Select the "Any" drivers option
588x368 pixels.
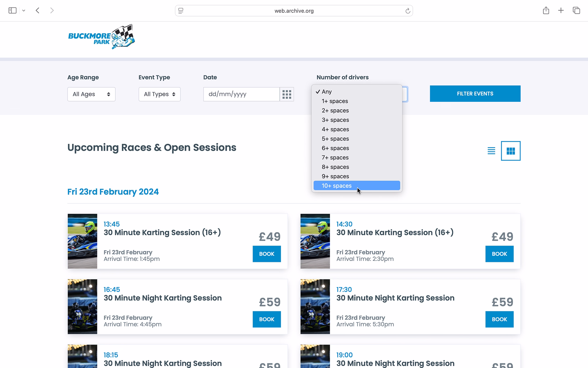[327, 92]
